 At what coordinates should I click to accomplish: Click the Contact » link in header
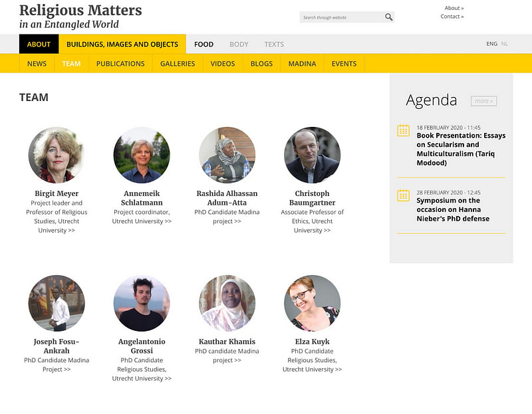click(452, 17)
